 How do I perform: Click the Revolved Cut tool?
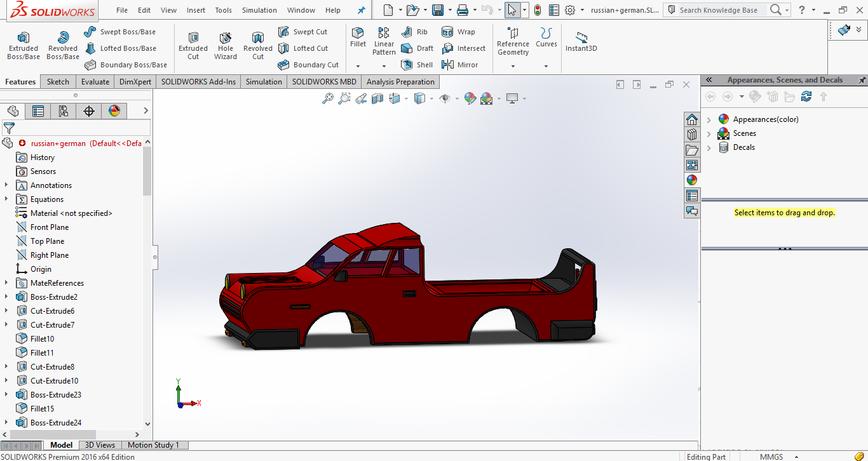click(x=258, y=45)
